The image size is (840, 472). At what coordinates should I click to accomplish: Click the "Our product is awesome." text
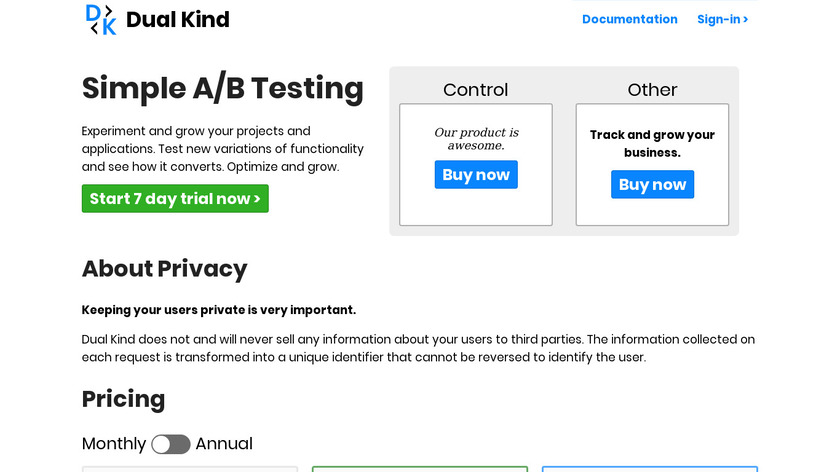tap(476, 139)
